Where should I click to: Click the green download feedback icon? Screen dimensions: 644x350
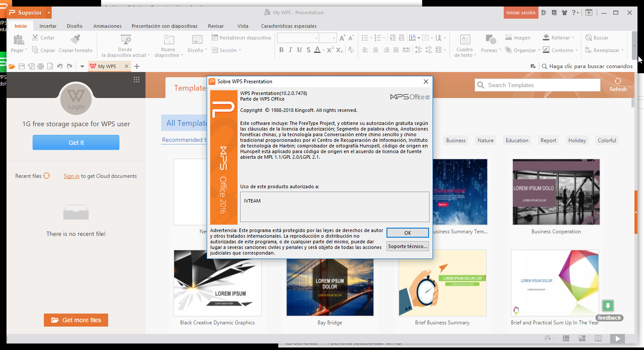608,306
